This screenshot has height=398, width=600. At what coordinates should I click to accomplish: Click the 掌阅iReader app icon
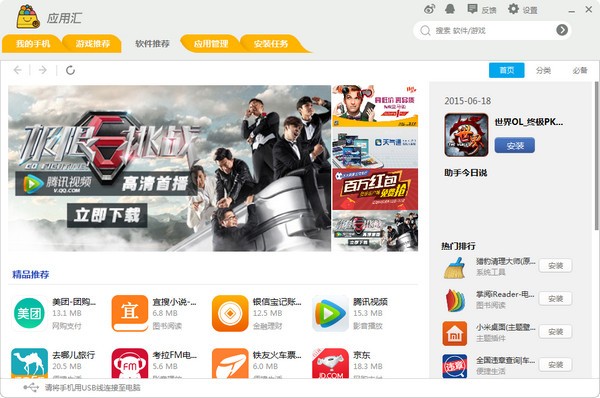click(x=455, y=300)
